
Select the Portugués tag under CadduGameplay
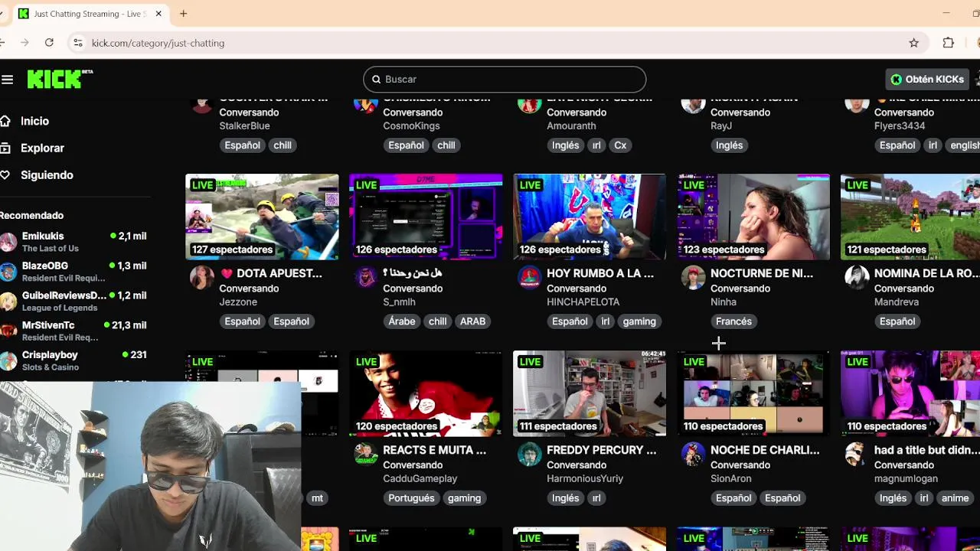click(411, 498)
